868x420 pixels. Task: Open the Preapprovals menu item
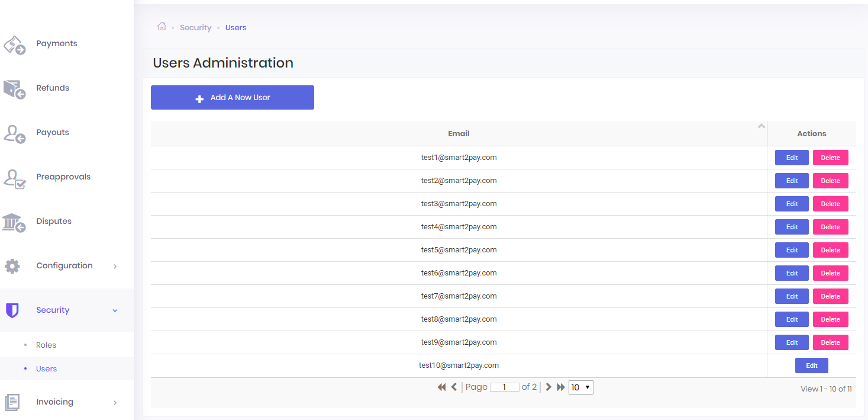click(x=63, y=177)
